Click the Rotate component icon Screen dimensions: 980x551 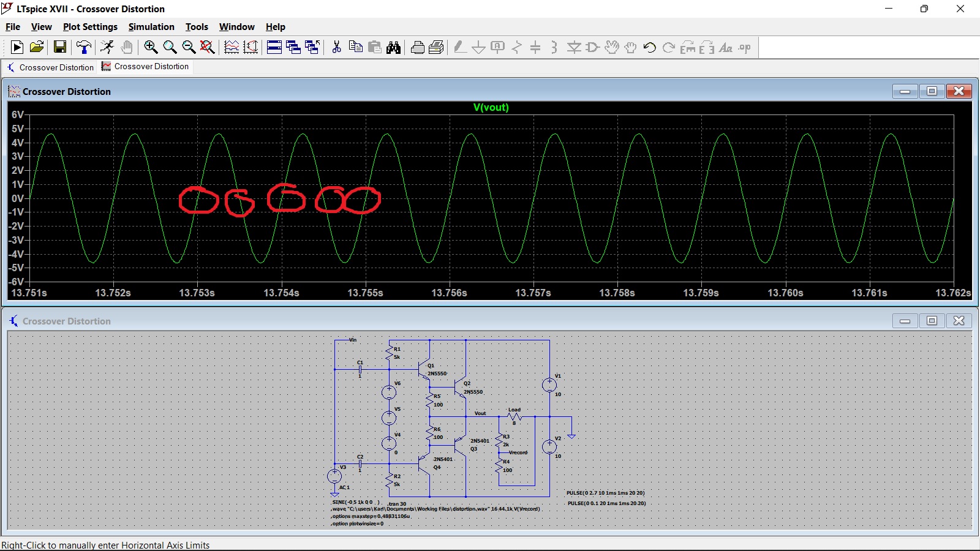687,47
